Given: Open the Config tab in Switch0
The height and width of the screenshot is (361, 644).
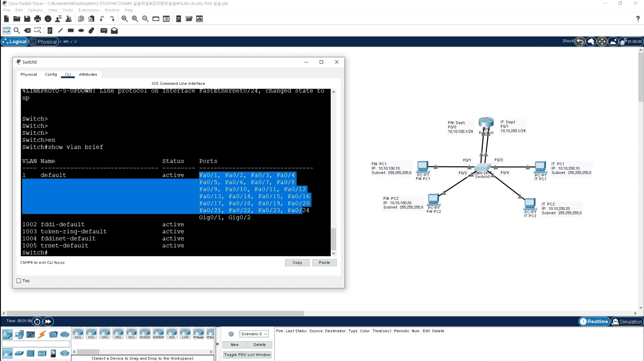Looking at the screenshot, I should coord(51,74).
